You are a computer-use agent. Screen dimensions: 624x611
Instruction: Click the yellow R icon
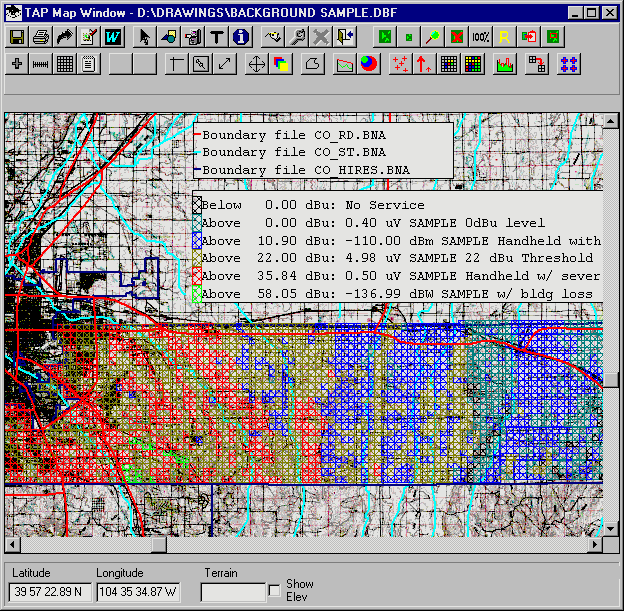tap(505, 37)
